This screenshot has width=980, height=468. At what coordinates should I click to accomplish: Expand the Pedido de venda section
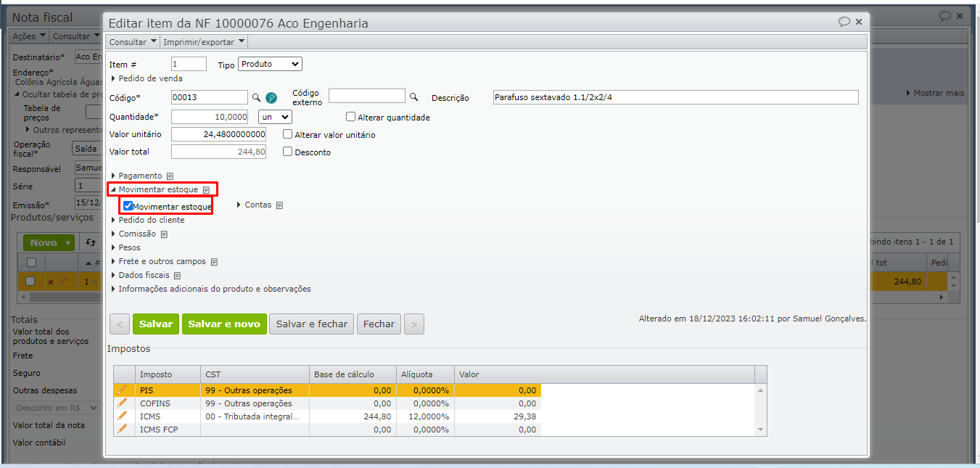point(146,78)
